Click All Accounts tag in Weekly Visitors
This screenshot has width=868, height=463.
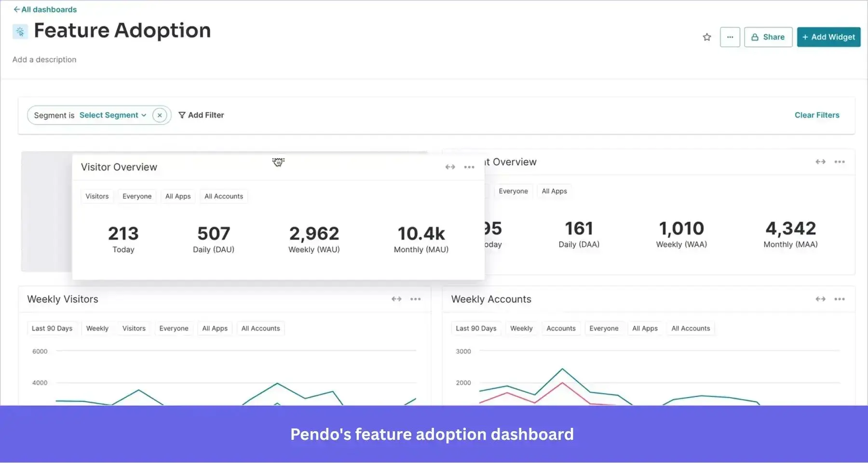click(260, 329)
